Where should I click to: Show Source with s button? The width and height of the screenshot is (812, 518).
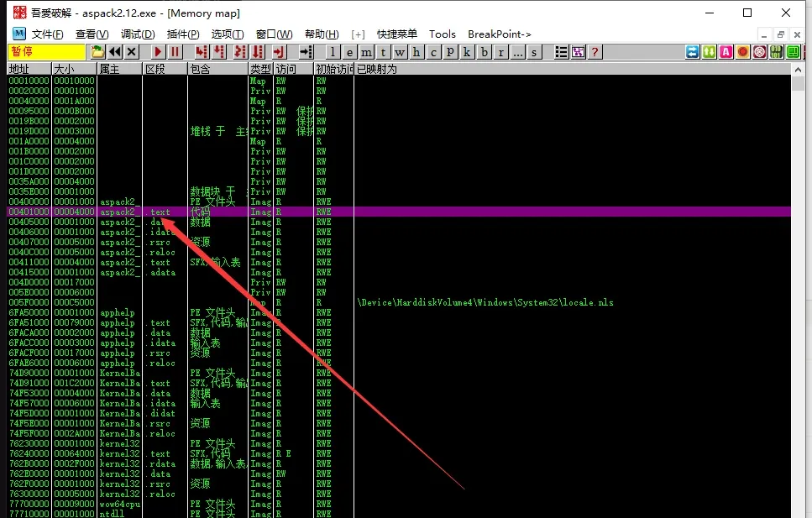pos(534,52)
